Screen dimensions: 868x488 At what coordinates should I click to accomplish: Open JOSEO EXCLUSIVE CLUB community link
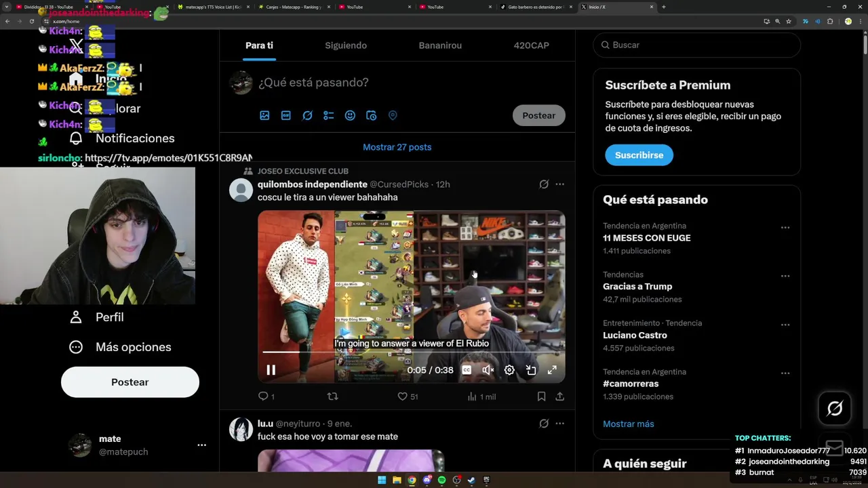tap(303, 171)
